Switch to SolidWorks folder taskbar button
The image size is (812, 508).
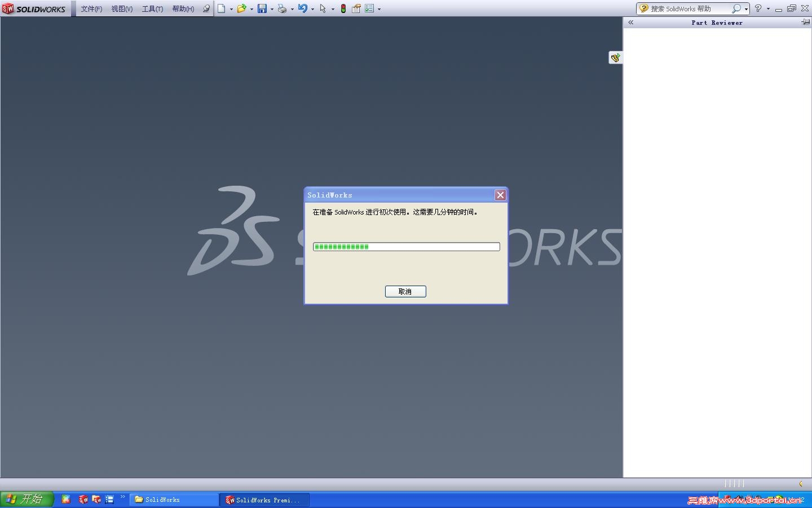point(174,500)
